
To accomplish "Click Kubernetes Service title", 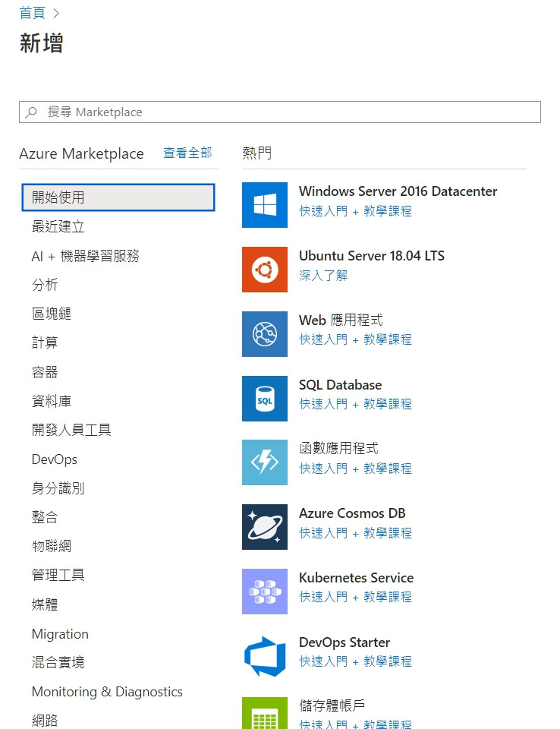I will coord(357,578).
